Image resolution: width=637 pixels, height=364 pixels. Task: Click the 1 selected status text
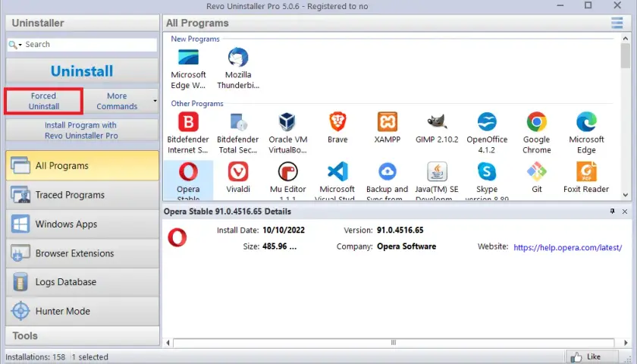[x=89, y=357]
